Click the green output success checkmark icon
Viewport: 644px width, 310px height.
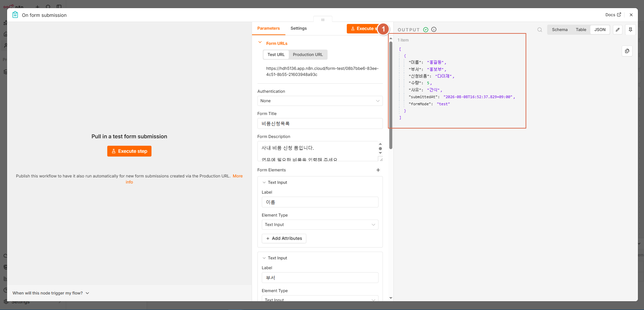426,30
